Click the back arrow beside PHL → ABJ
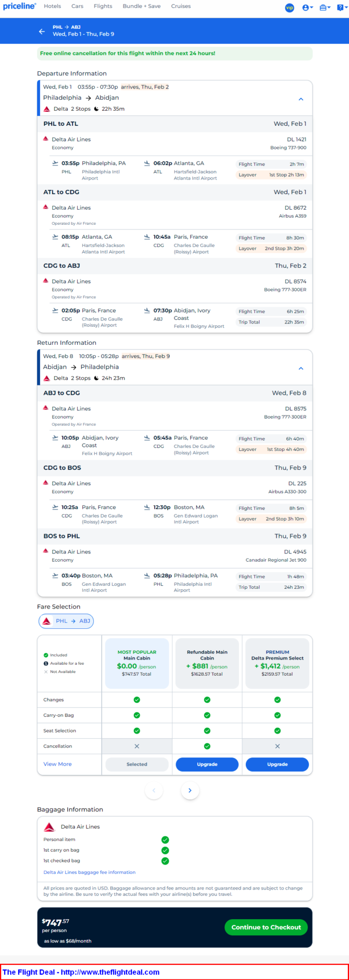The height and width of the screenshot is (980, 349). coord(42,31)
